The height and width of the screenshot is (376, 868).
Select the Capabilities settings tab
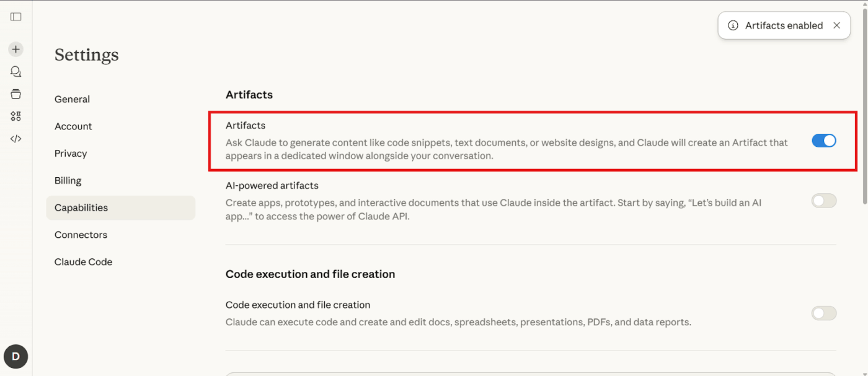tap(81, 208)
